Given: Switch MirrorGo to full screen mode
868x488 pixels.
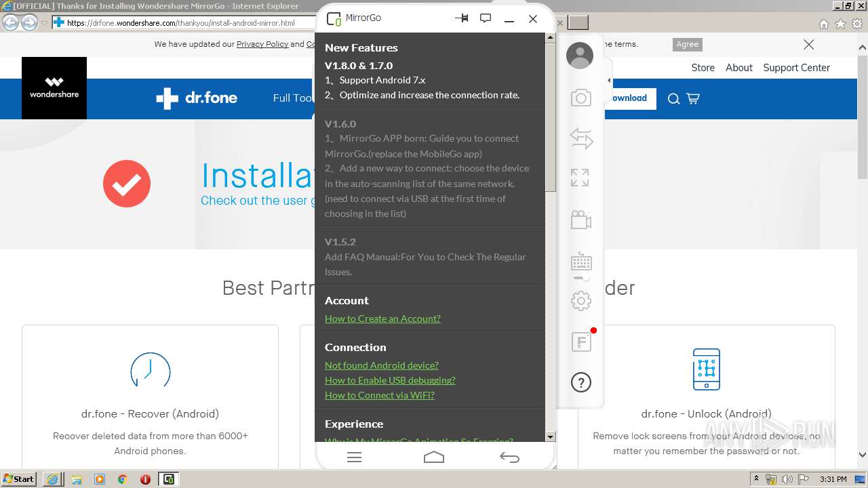Looking at the screenshot, I should click(x=580, y=178).
